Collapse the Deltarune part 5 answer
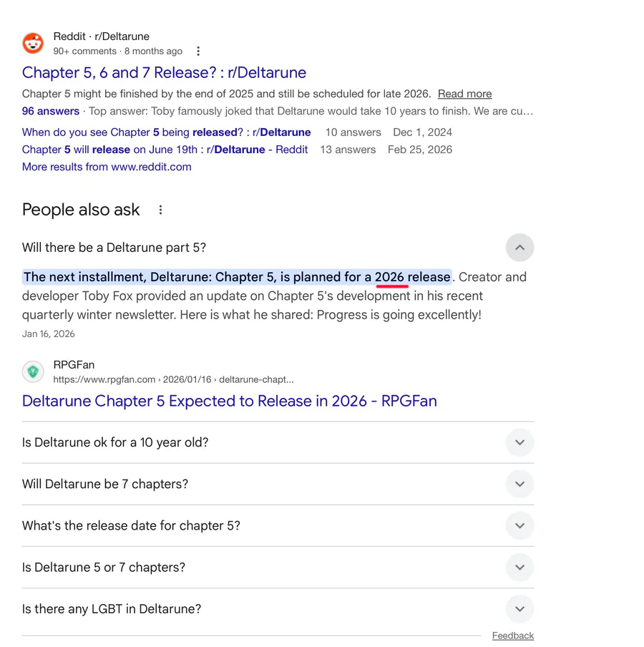This screenshot has width=644, height=647. tap(519, 248)
